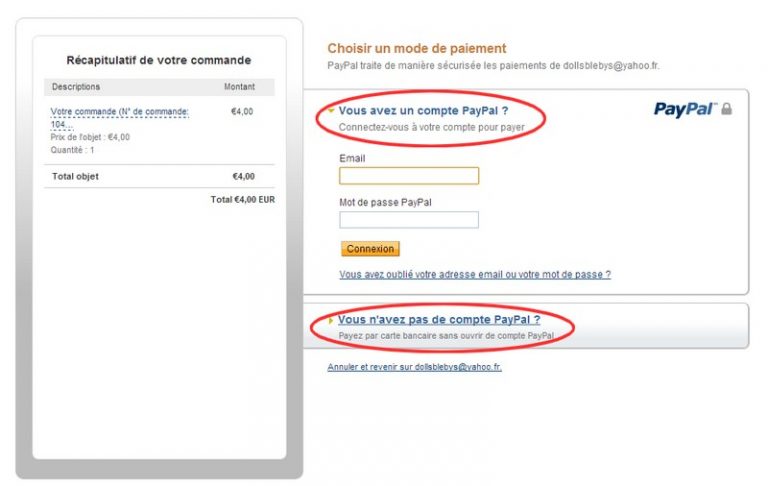Click the PayPal logo

685,109
